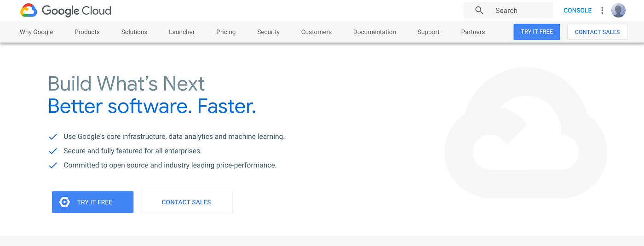The width and height of the screenshot is (644, 246).
Task: Click the hexagon icon in TRY IT FREE
Action: (x=64, y=202)
